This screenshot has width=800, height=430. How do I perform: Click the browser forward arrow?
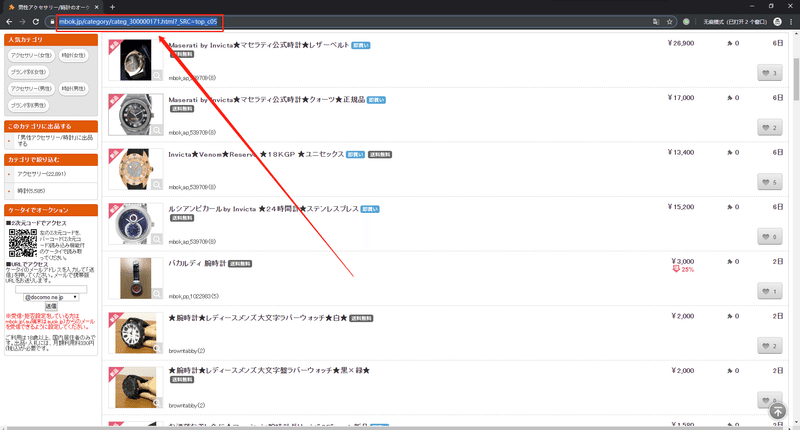(22, 21)
